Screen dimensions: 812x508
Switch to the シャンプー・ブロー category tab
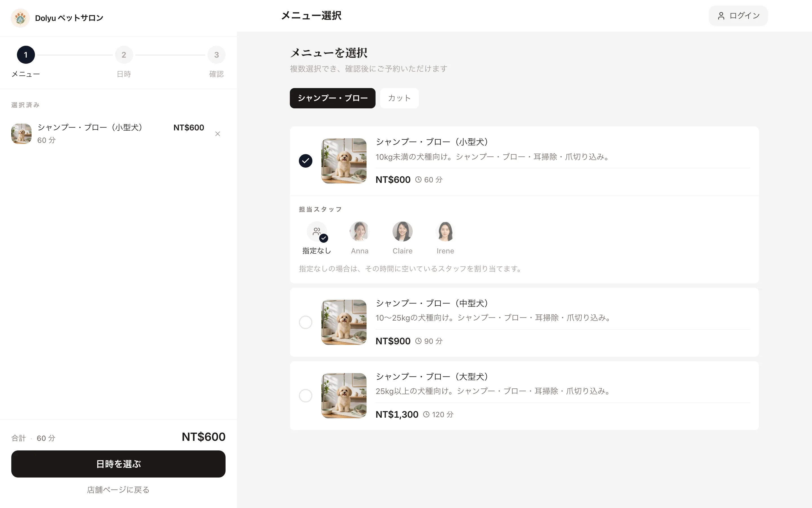pos(332,98)
